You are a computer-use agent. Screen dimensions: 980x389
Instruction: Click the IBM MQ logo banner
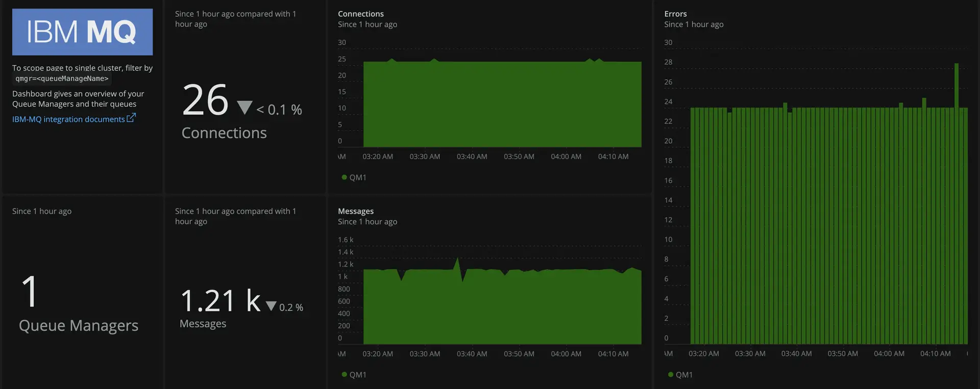pos(82,32)
